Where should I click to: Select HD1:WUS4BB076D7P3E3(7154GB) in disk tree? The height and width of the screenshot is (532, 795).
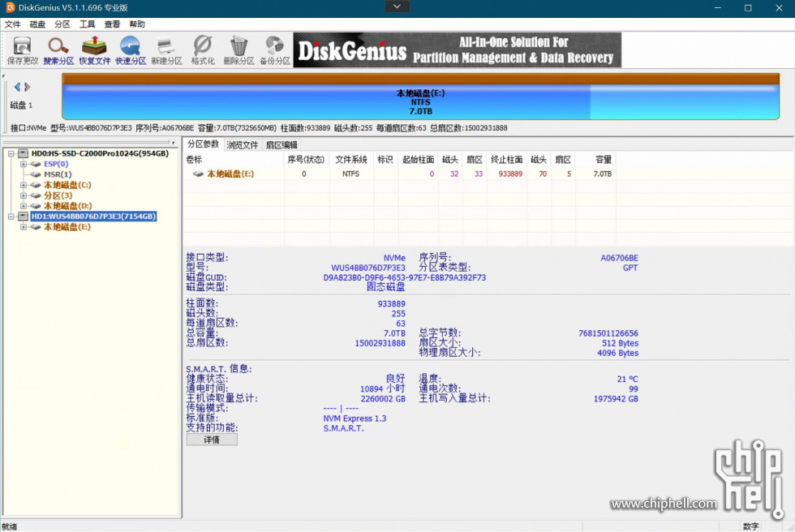(93, 217)
